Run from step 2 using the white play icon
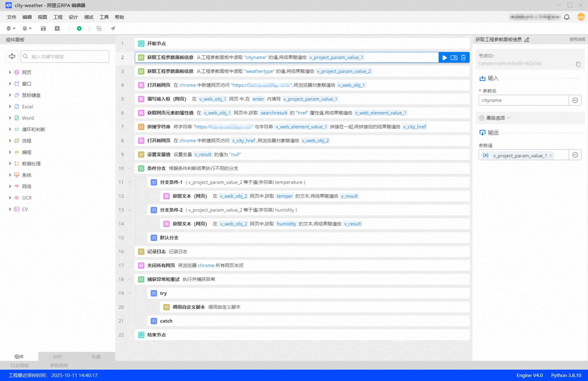 [445, 58]
